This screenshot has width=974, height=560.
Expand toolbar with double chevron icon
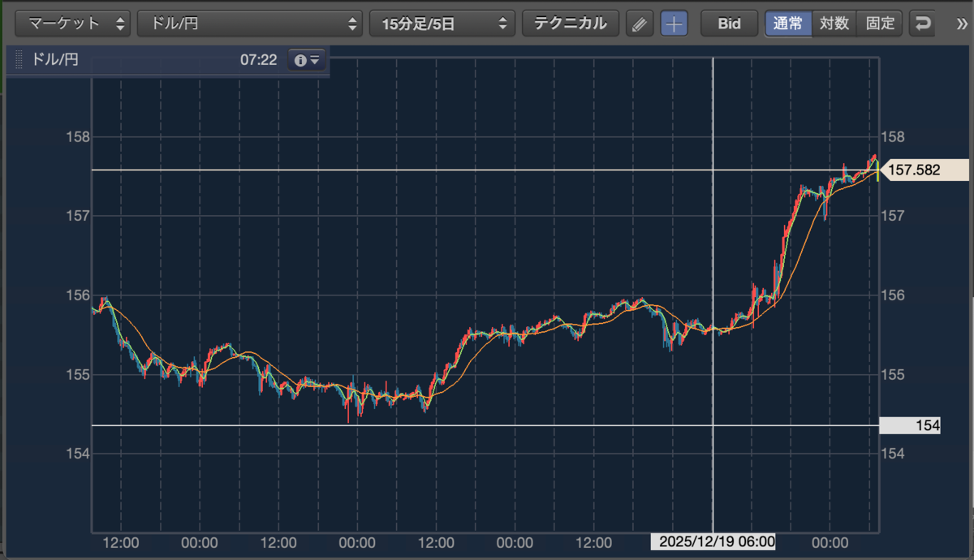click(x=962, y=24)
